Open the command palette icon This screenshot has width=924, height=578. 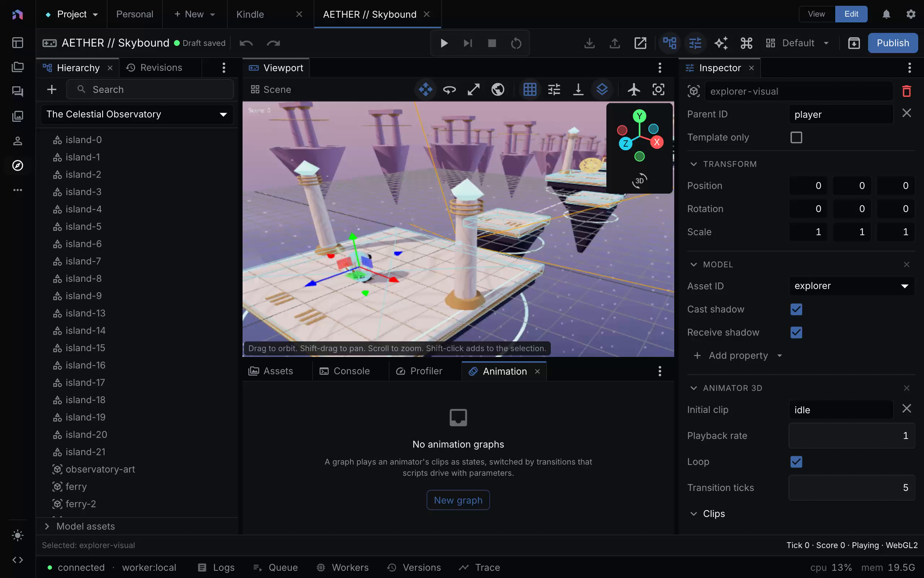(746, 43)
